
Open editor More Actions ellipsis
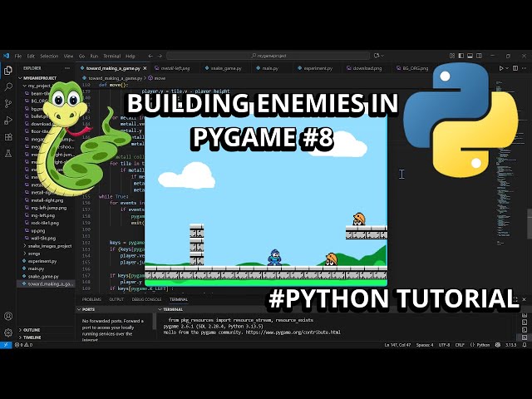point(524,68)
